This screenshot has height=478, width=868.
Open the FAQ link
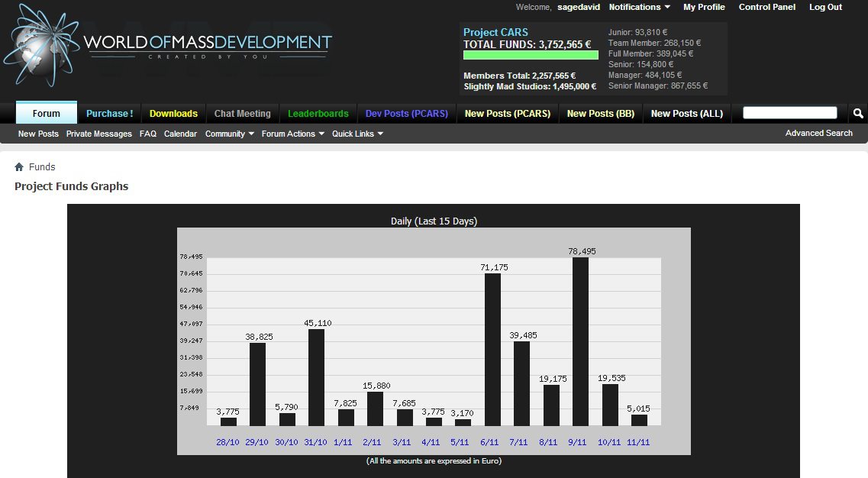[148, 134]
